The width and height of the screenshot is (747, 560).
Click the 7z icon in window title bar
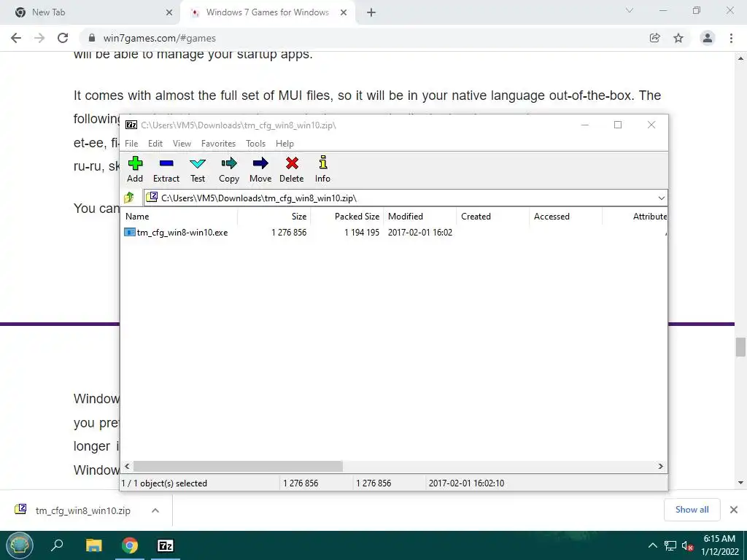[131, 125]
